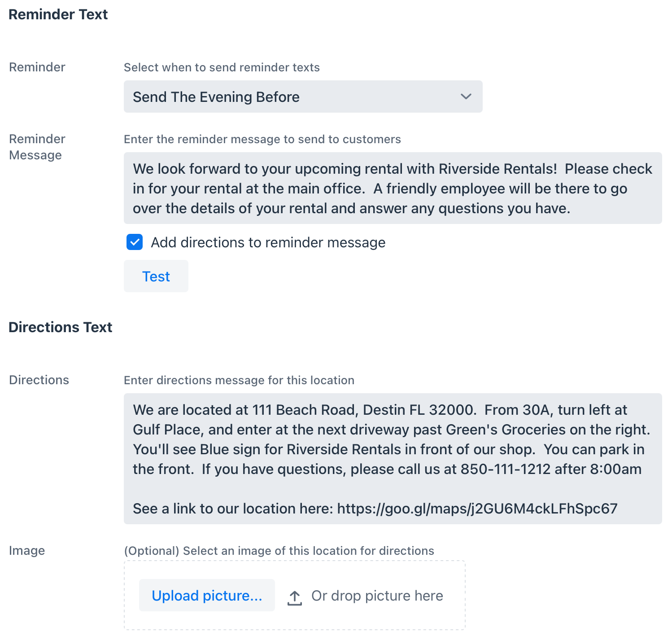
Task: Click the 'Reminder Text' section heading
Action: point(58,14)
